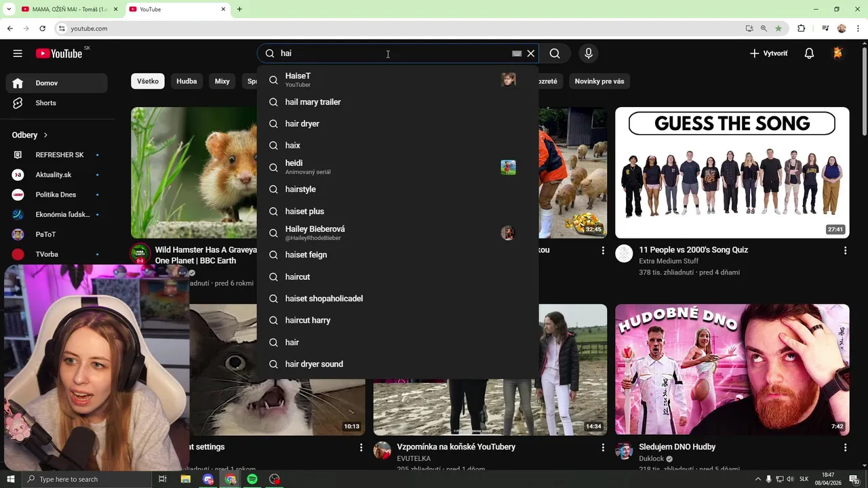Open Shorts in the sidebar
Screen dimensions: 868x488
[57, 103]
